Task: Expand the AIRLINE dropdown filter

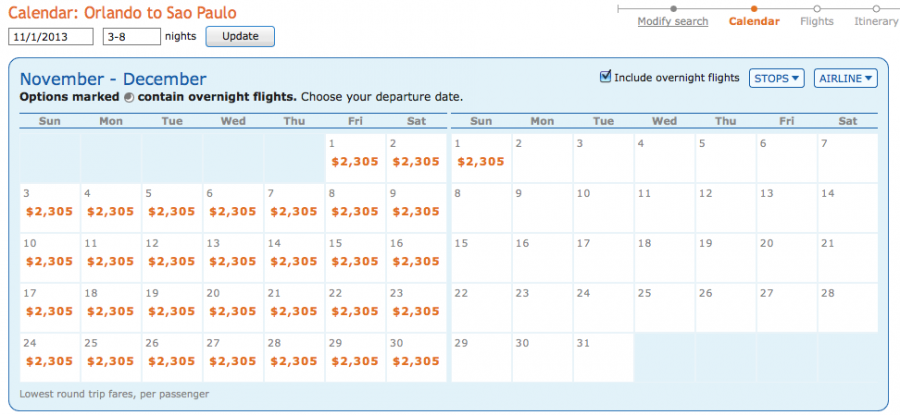Action: 845,78
